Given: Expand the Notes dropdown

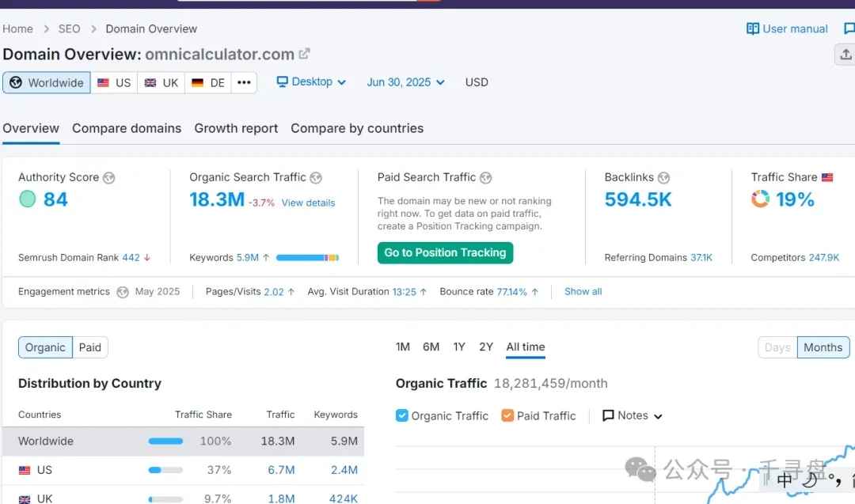Looking at the screenshot, I should 633,415.
